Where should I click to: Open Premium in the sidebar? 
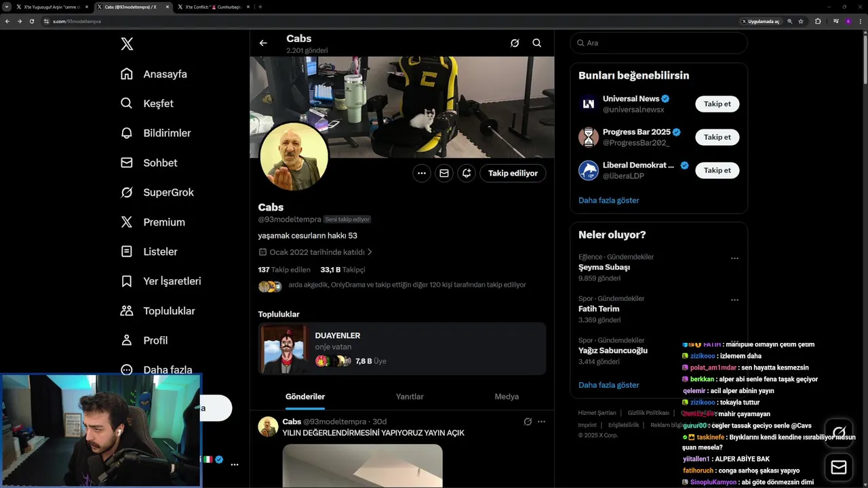coord(153,222)
